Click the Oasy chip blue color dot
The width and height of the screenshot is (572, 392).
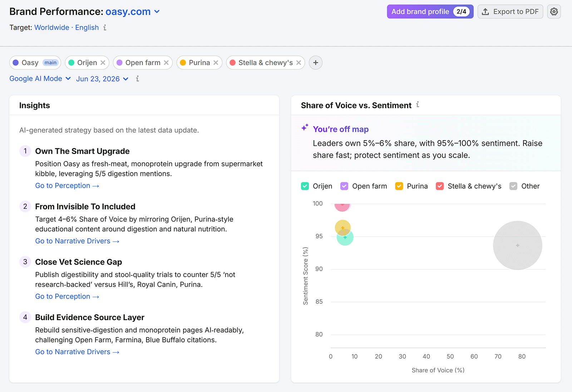click(15, 63)
